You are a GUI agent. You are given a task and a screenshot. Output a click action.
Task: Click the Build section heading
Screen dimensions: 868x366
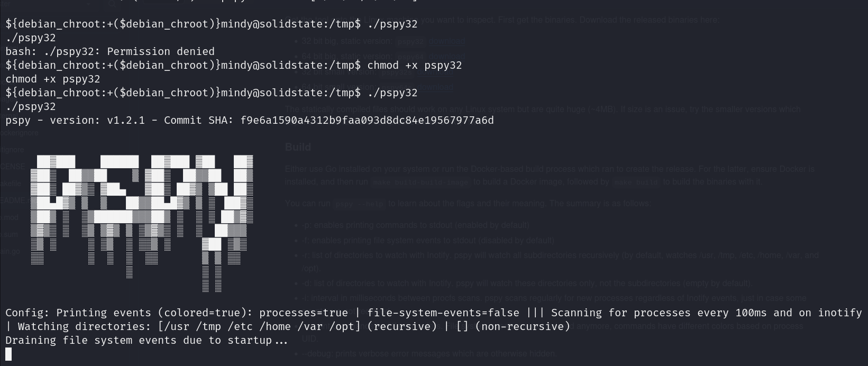[298, 147]
